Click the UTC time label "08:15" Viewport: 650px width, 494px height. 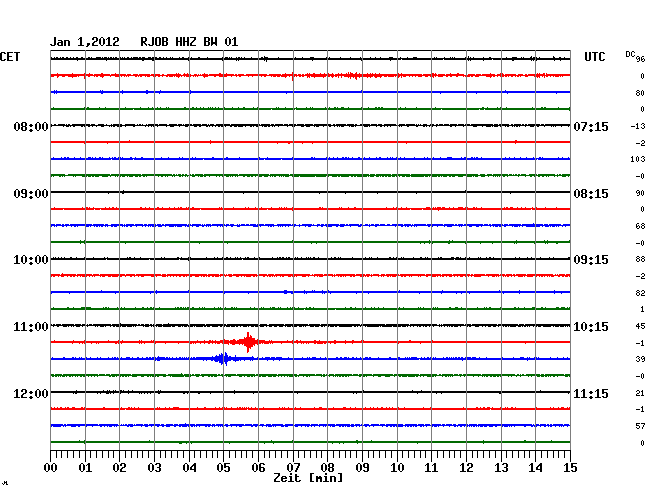(591, 194)
